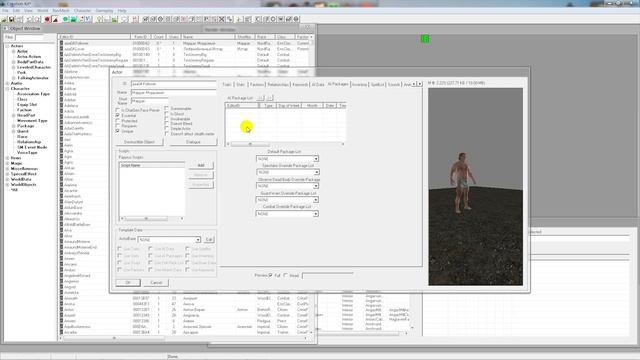Click the Destructible Object button

[x=139, y=142]
